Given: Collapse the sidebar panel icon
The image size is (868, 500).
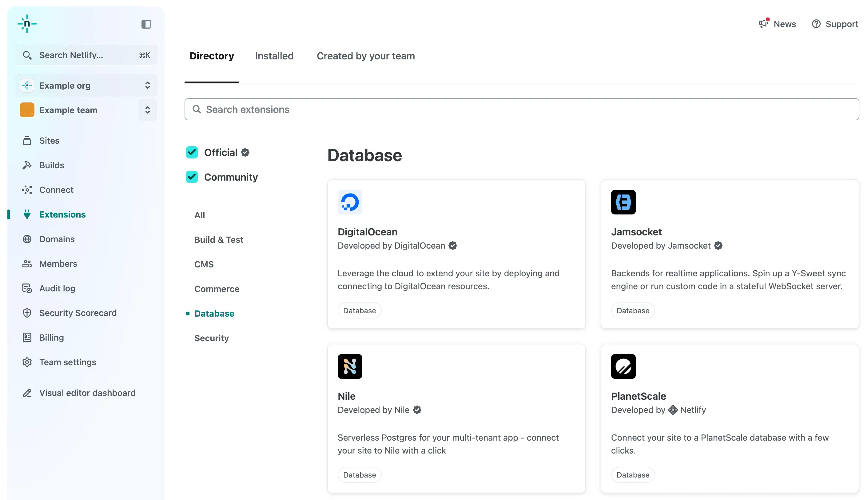Looking at the screenshot, I should [x=146, y=24].
